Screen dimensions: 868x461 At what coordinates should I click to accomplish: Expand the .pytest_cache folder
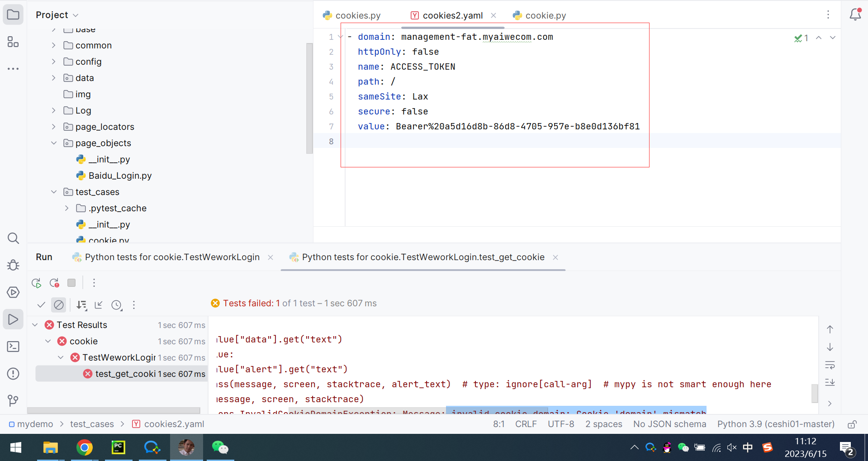click(x=67, y=208)
